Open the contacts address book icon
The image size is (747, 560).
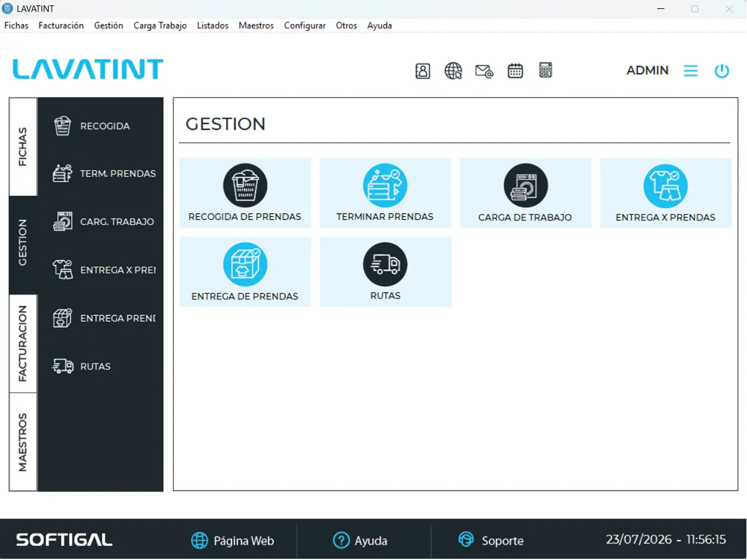point(422,71)
